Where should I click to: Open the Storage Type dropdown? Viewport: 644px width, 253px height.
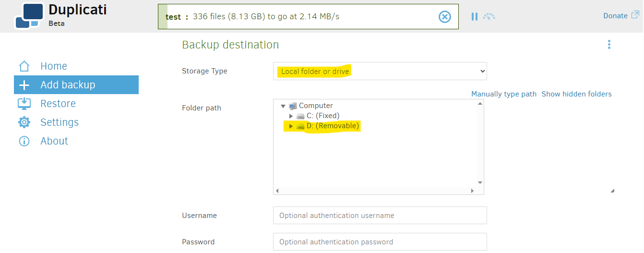click(x=380, y=71)
